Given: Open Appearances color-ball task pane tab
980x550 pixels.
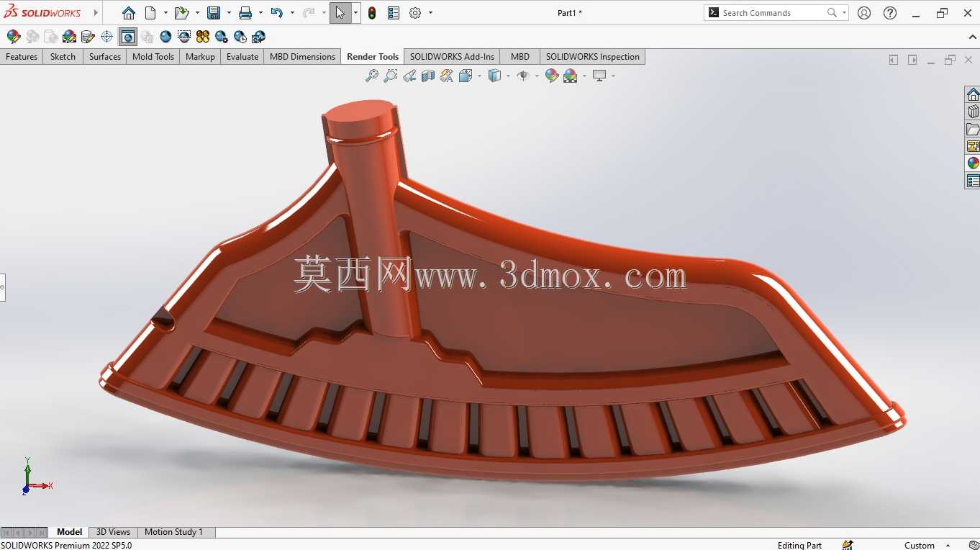Looking at the screenshot, I should [x=973, y=163].
